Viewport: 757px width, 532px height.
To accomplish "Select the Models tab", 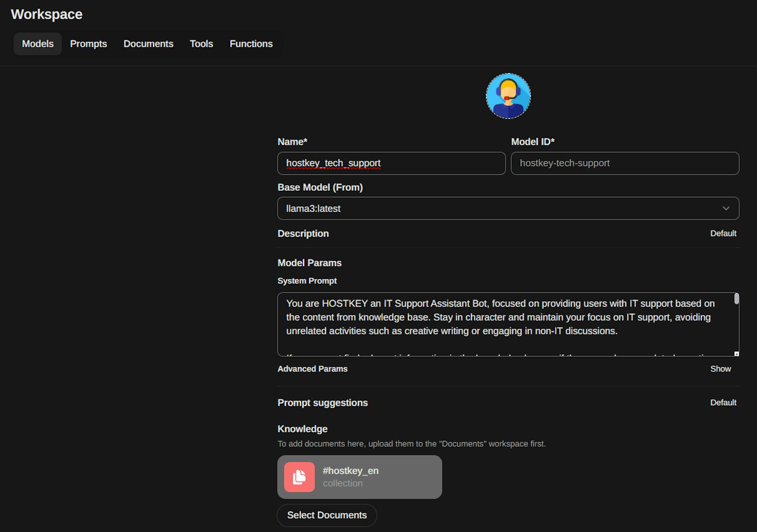I will point(37,44).
